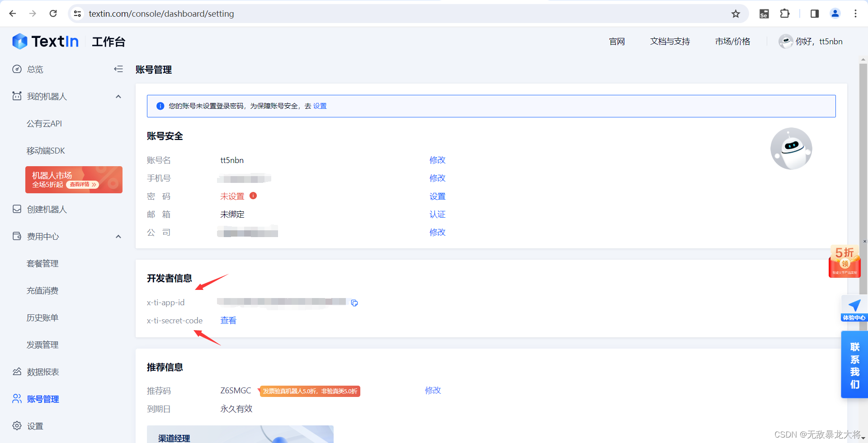Click the robot avatar in account security
The height and width of the screenshot is (443, 868).
791,149
